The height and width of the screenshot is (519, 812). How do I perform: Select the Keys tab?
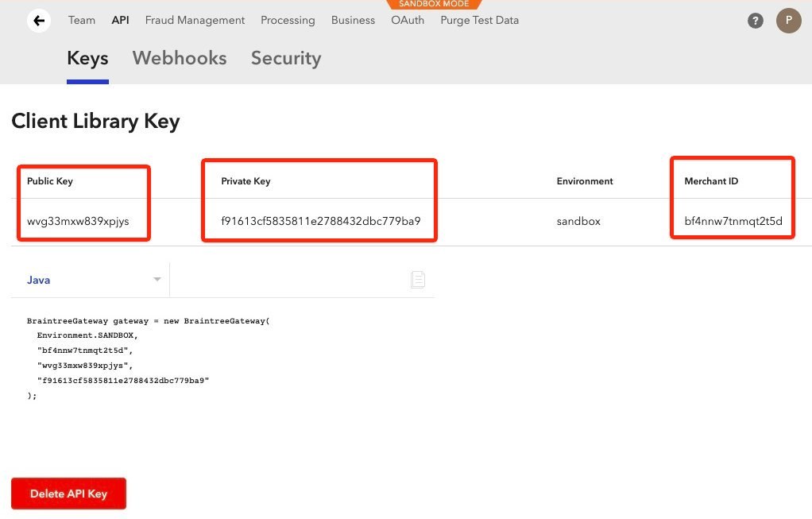click(x=87, y=59)
